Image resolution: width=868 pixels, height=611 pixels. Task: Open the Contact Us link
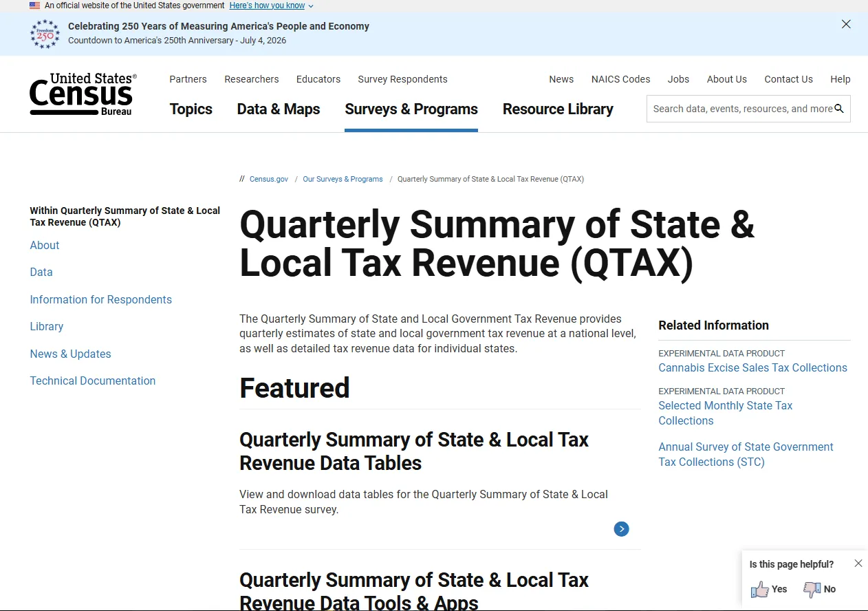[788, 79]
